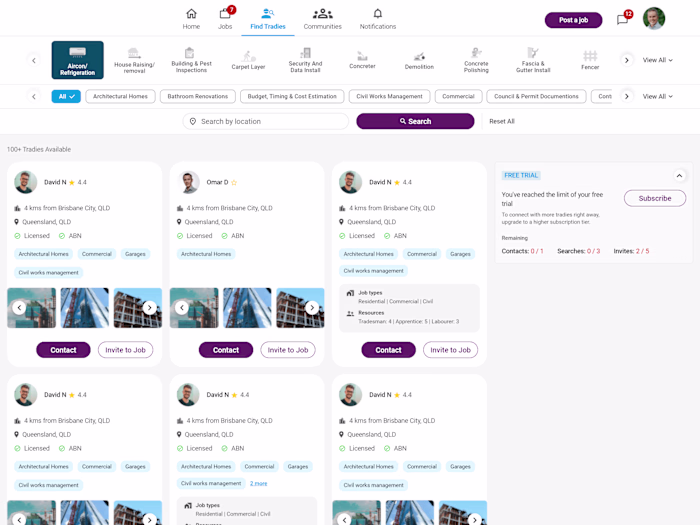
Task: Click Reset All filters
Action: pos(502,121)
